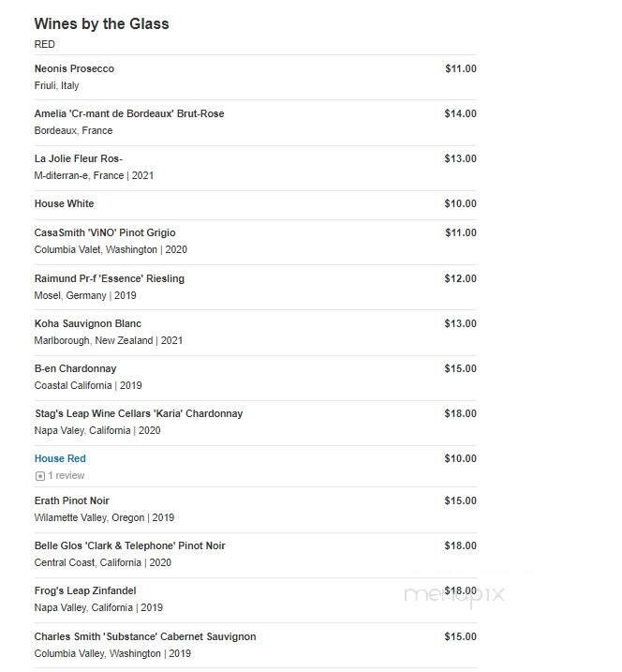Select the Neonis Prosecco menu item
Image resolution: width=622 pixels, height=672 pixels.
coord(74,68)
